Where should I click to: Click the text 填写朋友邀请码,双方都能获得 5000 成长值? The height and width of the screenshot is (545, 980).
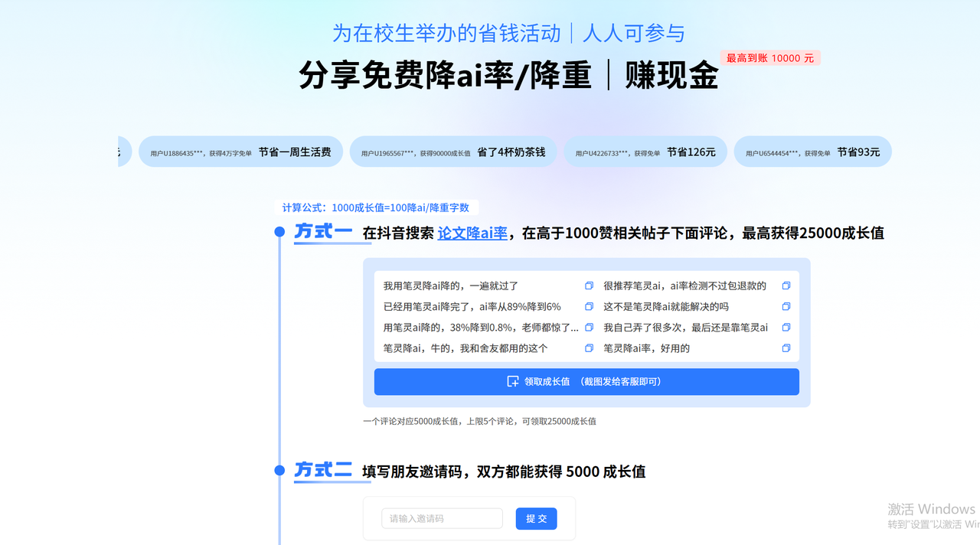[504, 472]
